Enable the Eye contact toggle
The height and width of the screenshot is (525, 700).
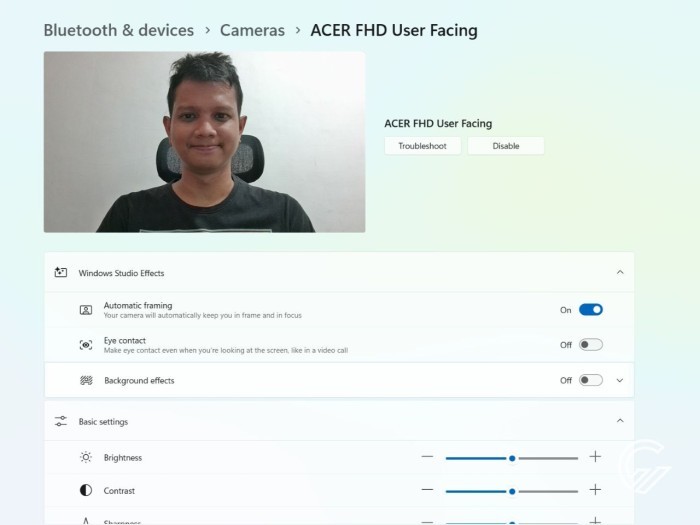[x=591, y=345]
